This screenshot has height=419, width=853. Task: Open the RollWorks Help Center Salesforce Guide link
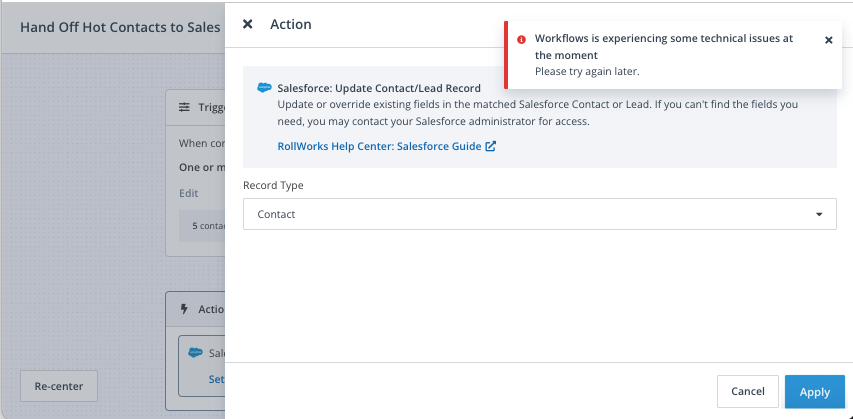379,146
